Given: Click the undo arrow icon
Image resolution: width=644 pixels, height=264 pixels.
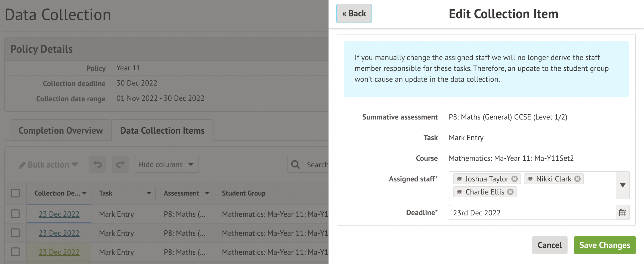Looking at the screenshot, I should click(98, 164).
